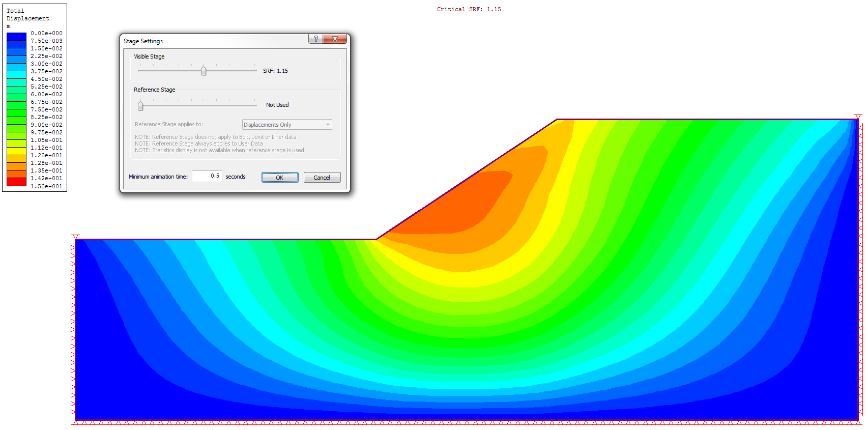Select the pin support marker at upper-left corner

(x=76, y=237)
